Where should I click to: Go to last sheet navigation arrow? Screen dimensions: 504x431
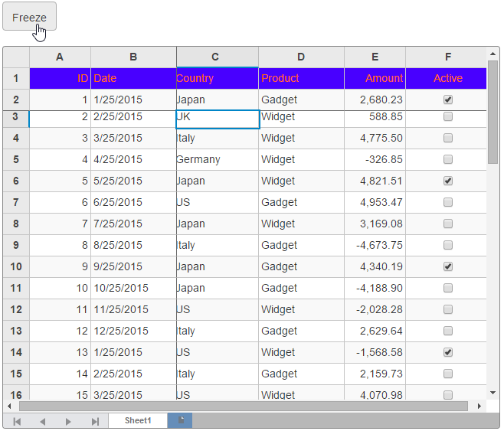point(95,421)
